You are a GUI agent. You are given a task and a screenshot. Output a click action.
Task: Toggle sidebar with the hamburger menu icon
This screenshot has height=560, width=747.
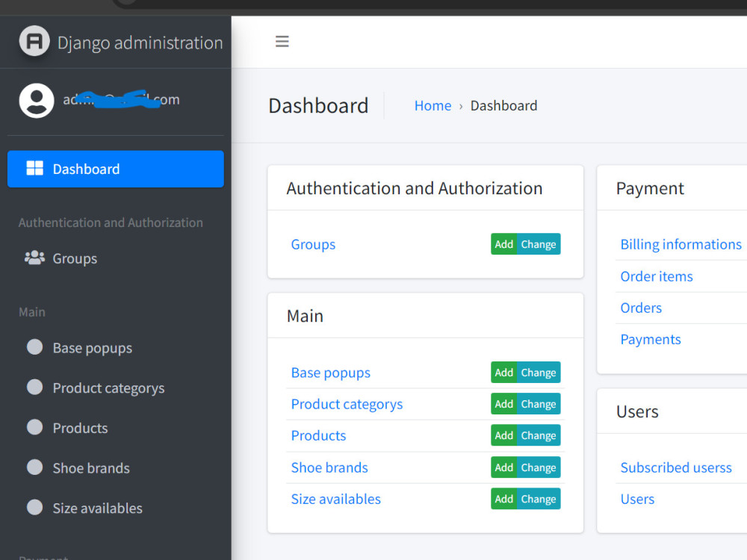(282, 41)
